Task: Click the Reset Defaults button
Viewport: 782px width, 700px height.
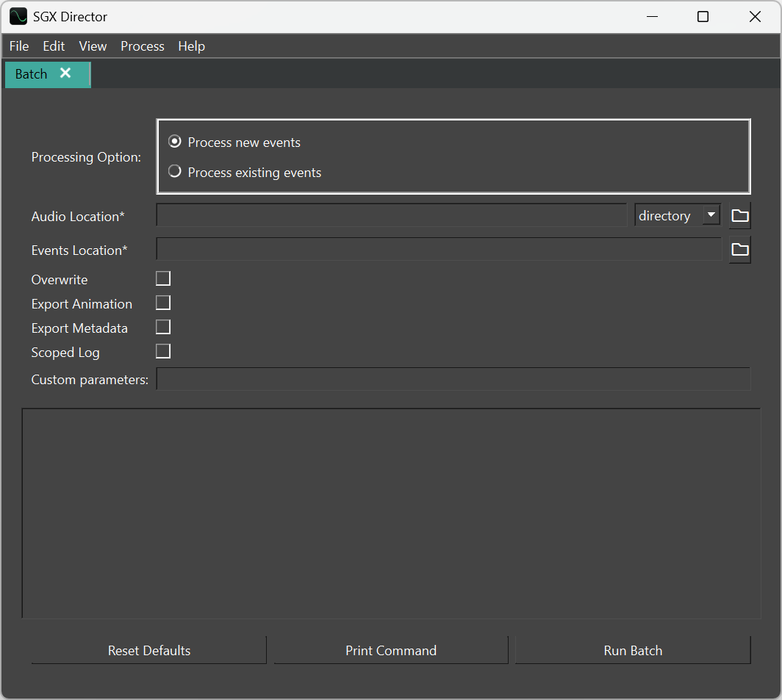Action: (149, 650)
